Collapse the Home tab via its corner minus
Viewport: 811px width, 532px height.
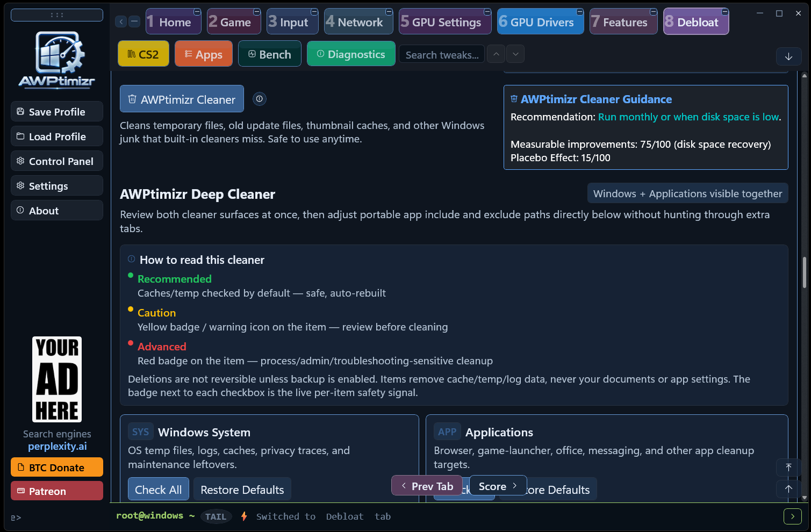(197, 12)
